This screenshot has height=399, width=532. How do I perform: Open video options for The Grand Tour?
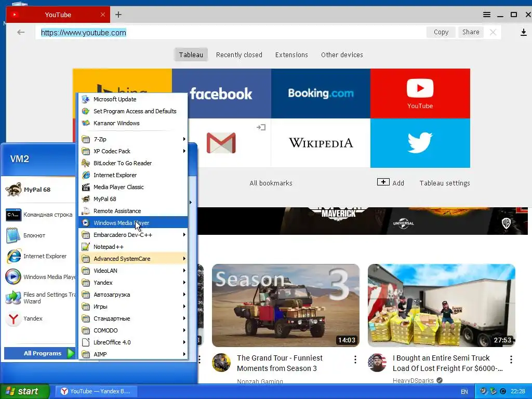pos(355,360)
